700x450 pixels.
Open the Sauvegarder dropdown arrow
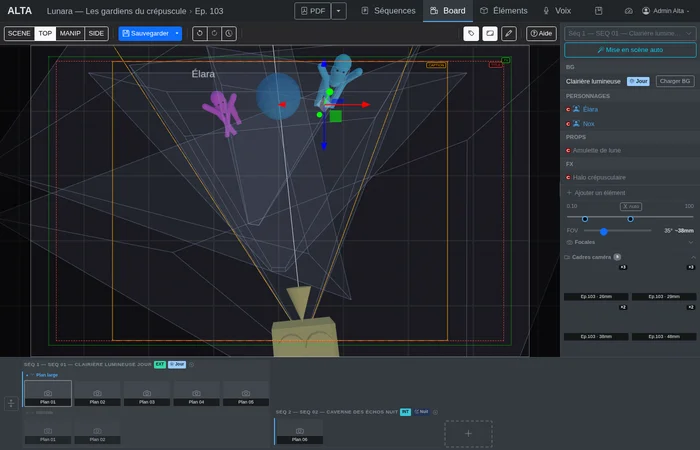click(177, 33)
